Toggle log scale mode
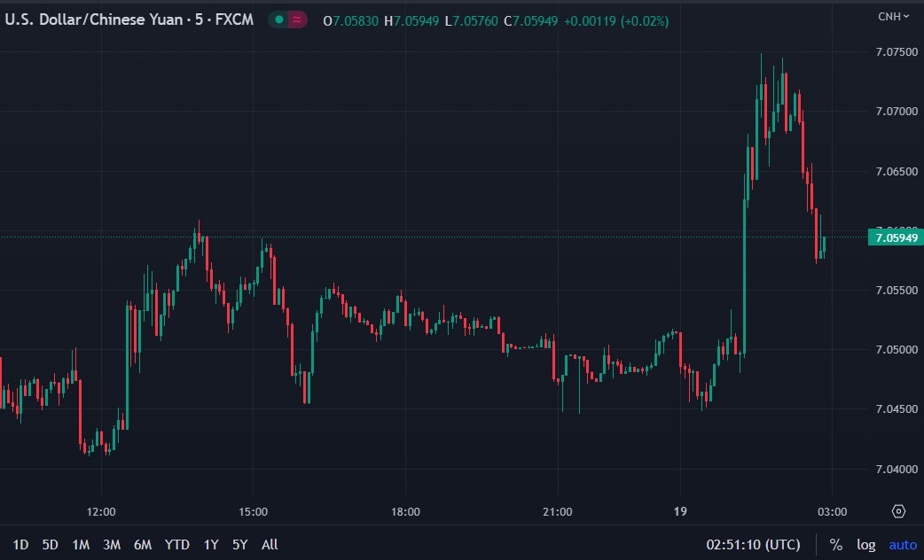This screenshot has width=924, height=560. tap(865, 545)
